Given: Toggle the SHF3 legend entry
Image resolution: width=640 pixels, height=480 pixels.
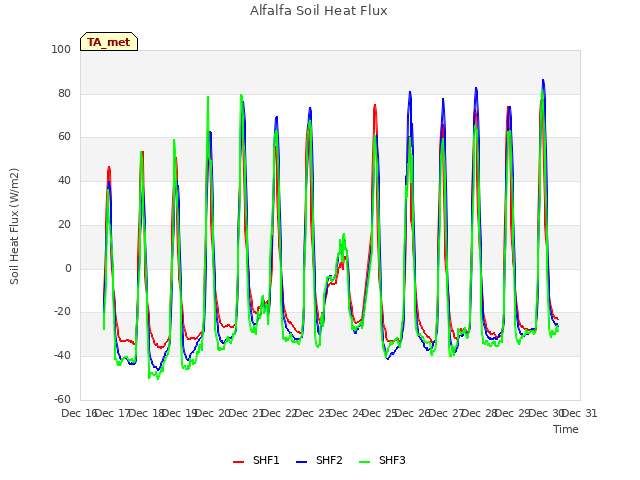Looking at the screenshot, I should tap(382, 460).
